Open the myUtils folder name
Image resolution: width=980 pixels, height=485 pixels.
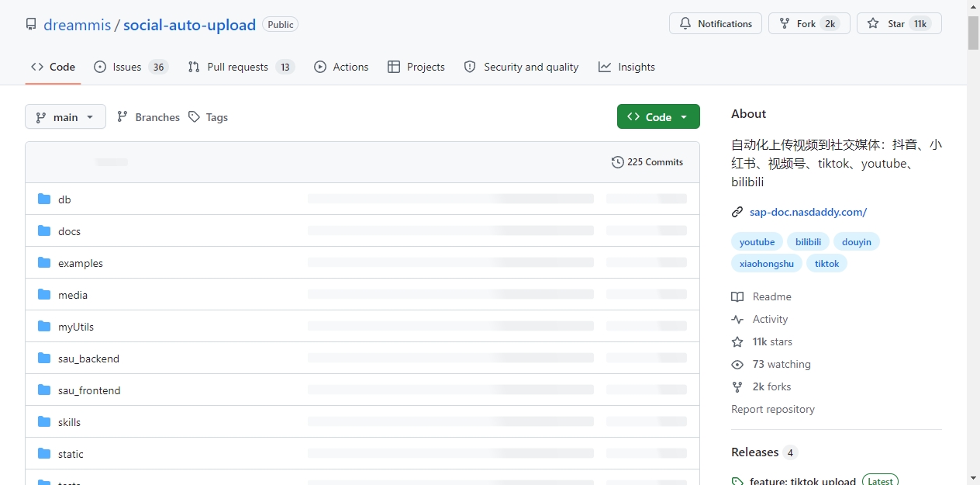tap(76, 327)
